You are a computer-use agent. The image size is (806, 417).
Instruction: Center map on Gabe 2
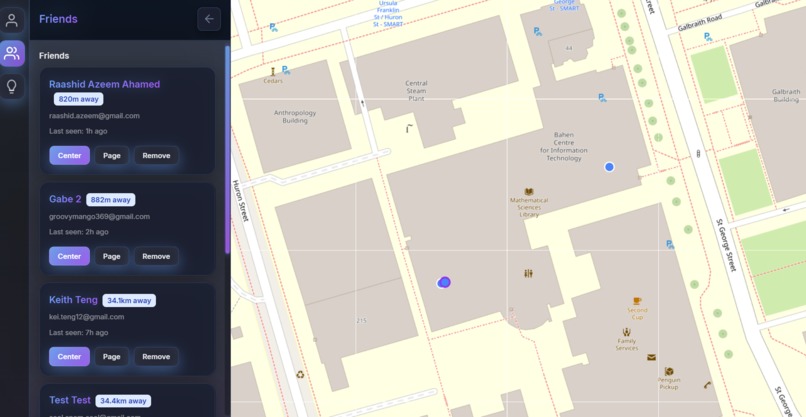69,256
